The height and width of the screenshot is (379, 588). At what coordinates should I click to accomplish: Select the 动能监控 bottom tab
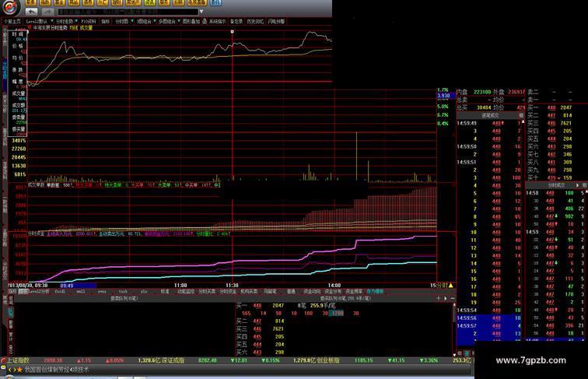pos(186,291)
